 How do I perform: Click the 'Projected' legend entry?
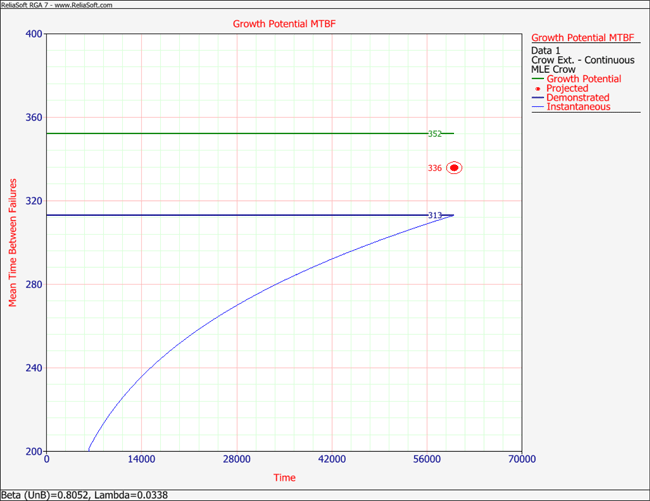tap(567, 88)
